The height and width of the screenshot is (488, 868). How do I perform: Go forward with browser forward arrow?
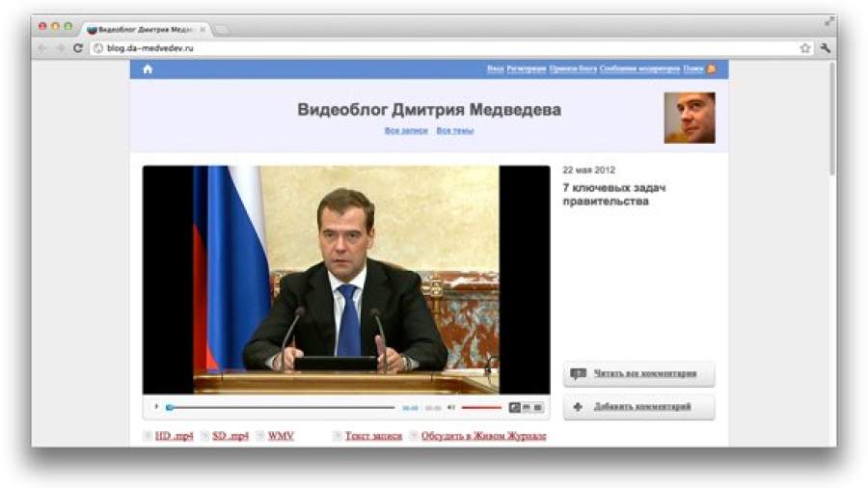tap(60, 48)
